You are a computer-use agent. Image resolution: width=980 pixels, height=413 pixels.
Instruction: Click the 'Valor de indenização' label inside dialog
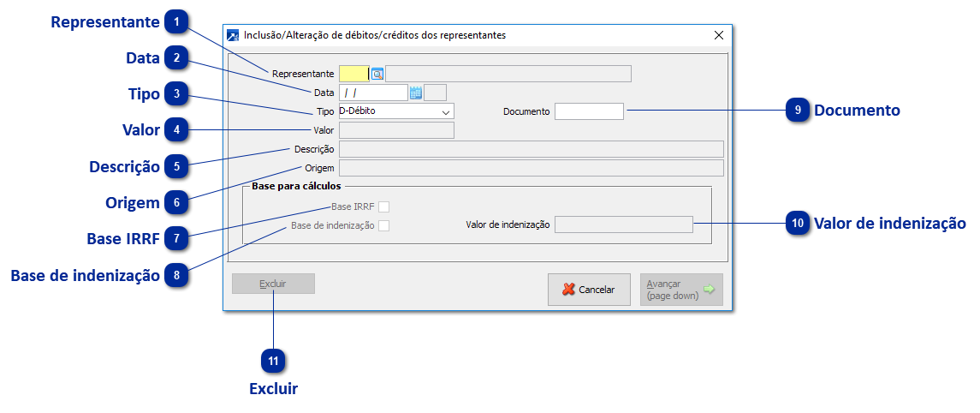[x=508, y=224]
